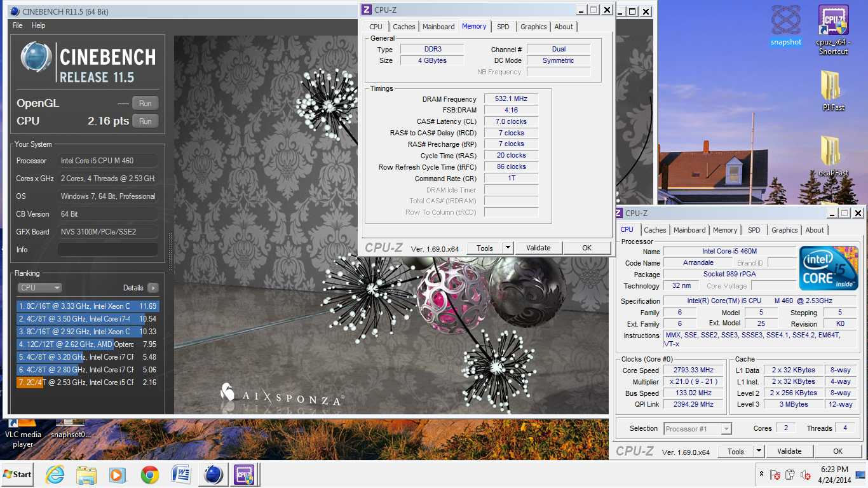Click DRAM Frequency value 532.1 MHz
Viewport: 868px width, 488px height.
[511, 99]
